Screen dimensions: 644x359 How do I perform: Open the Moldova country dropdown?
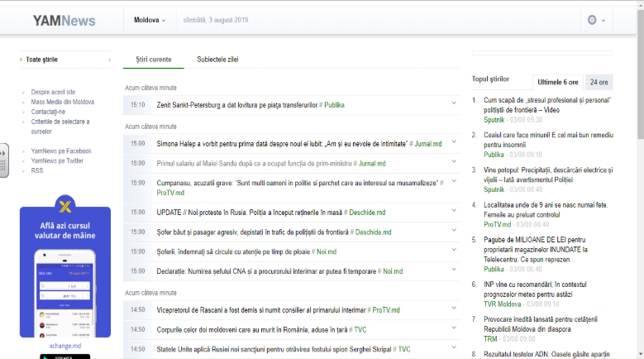tap(150, 20)
